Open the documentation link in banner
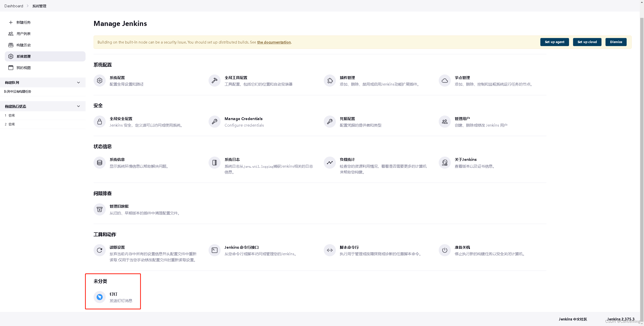Screen dimensions: 644x326 click(274, 42)
